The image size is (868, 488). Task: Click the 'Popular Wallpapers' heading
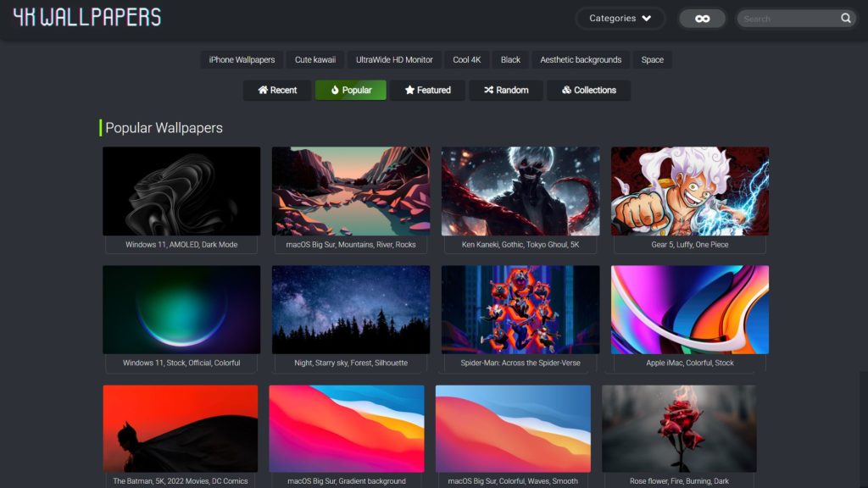[x=164, y=128]
